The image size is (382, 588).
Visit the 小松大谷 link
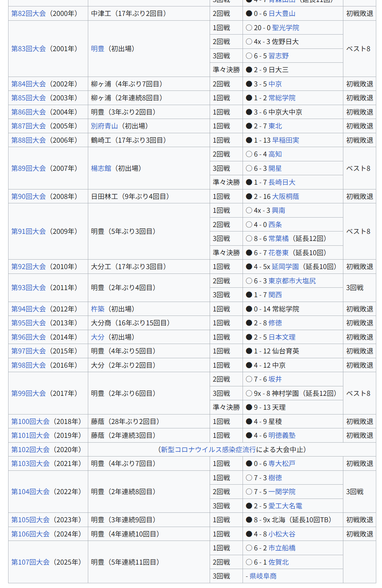(x=282, y=534)
